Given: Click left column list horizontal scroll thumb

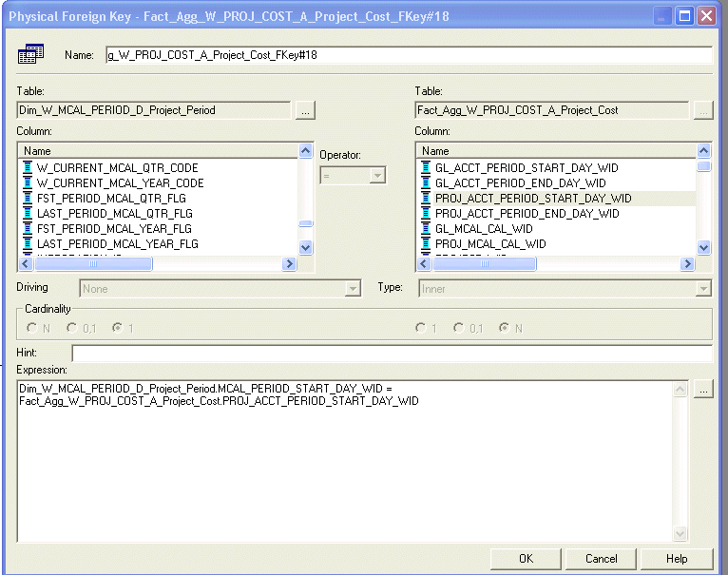Looking at the screenshot, I should click(x=93, y=264).
